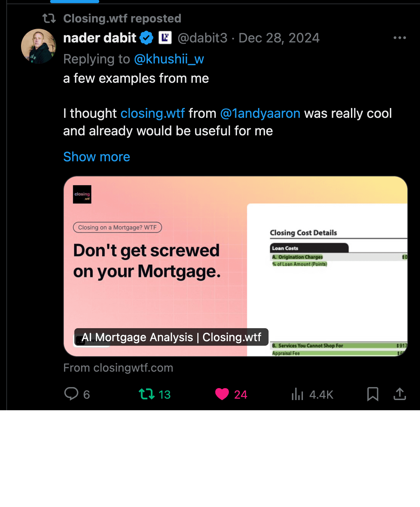
Task: Open the @1andyaaron mention
Action: (260, 114)
